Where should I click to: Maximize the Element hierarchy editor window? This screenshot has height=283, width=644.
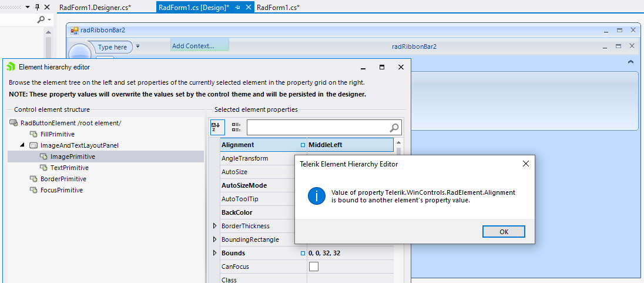(381, 67)
